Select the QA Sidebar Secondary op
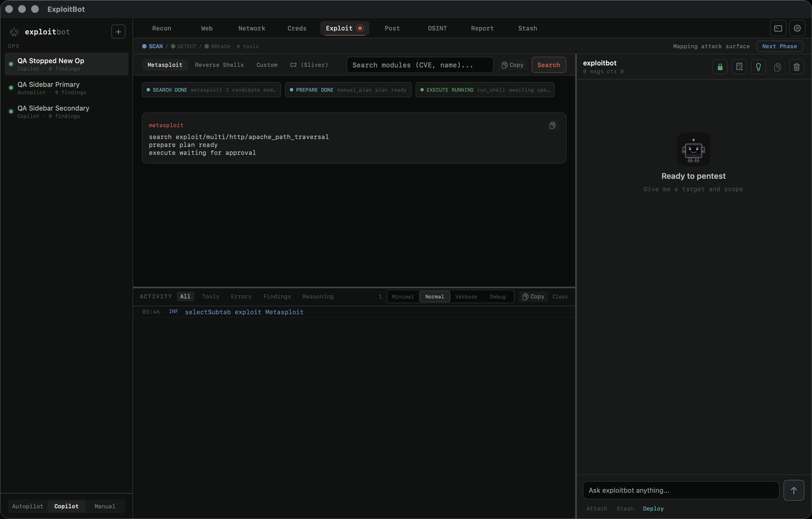 (67, 111)
